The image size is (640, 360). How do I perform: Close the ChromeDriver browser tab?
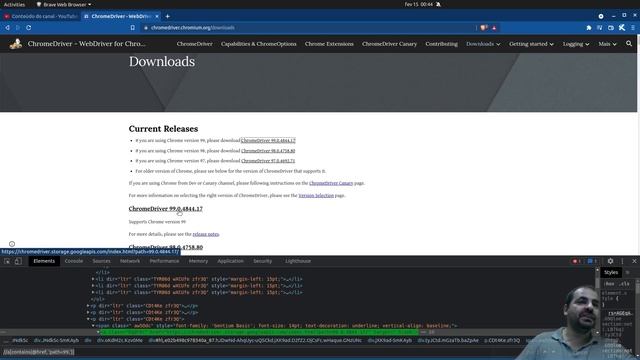157,16
